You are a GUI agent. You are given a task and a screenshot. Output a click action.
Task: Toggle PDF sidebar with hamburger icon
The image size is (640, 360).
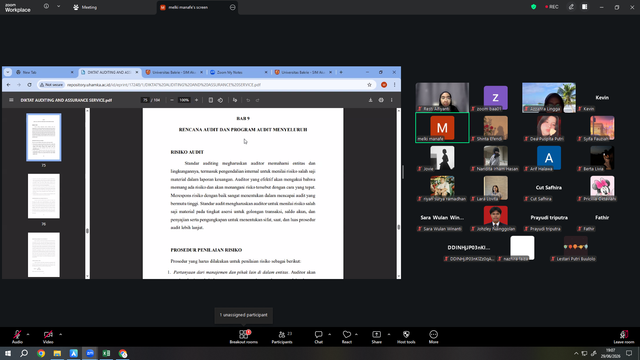[11, 100]
